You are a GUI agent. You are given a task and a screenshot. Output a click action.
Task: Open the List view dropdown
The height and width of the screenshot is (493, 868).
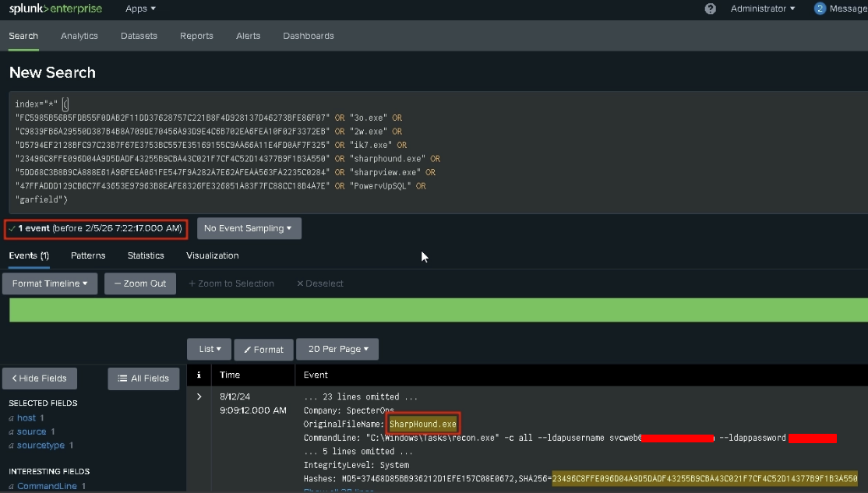(210, 349)
